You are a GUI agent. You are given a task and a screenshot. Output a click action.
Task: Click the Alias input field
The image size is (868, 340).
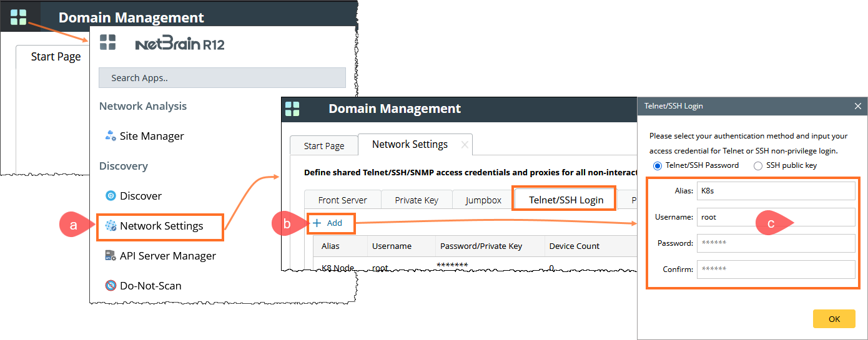pyautogui.click(x=776, y=191)
